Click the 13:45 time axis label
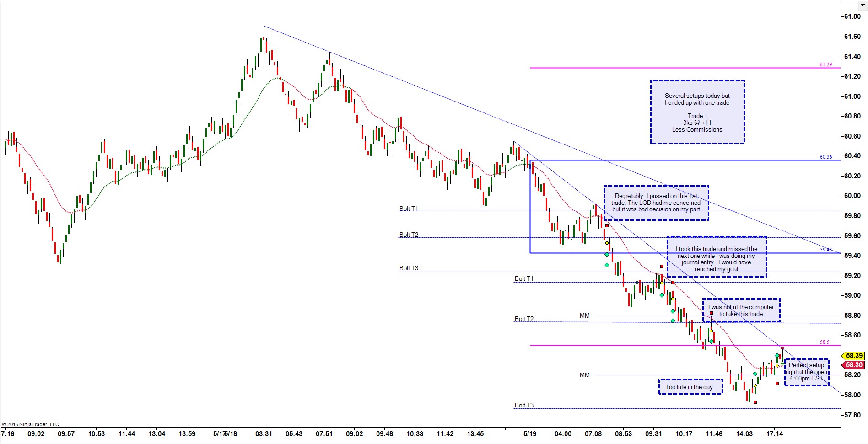 475,433
